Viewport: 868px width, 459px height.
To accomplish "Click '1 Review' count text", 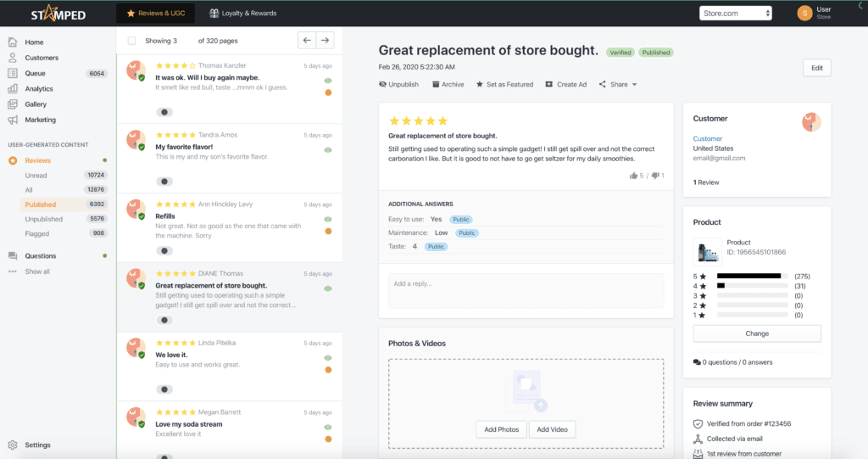I will 706,182.
